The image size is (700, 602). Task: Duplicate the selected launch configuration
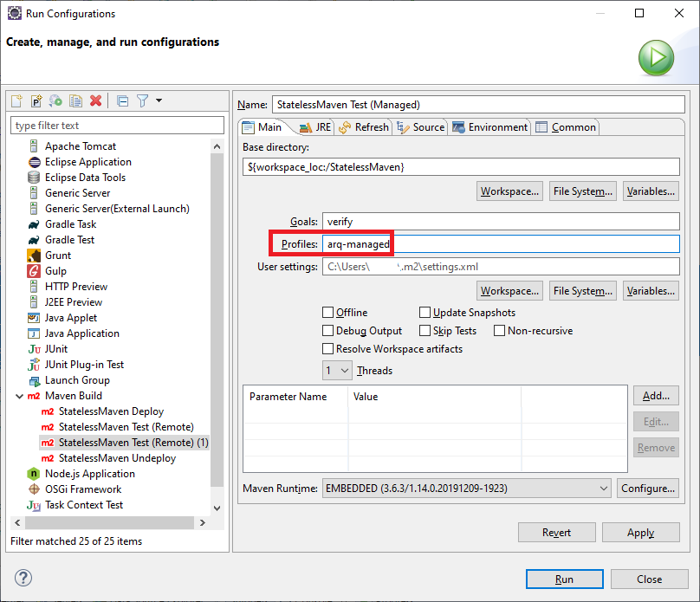tap(76, 101)
